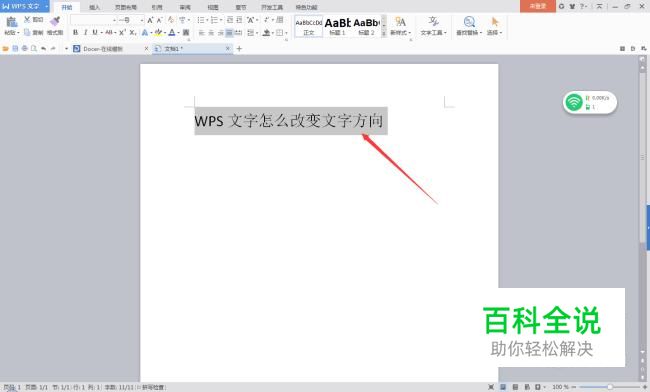The image size is (650, 392).
Task: Click the bullet list icon
Action: point(201,19)
